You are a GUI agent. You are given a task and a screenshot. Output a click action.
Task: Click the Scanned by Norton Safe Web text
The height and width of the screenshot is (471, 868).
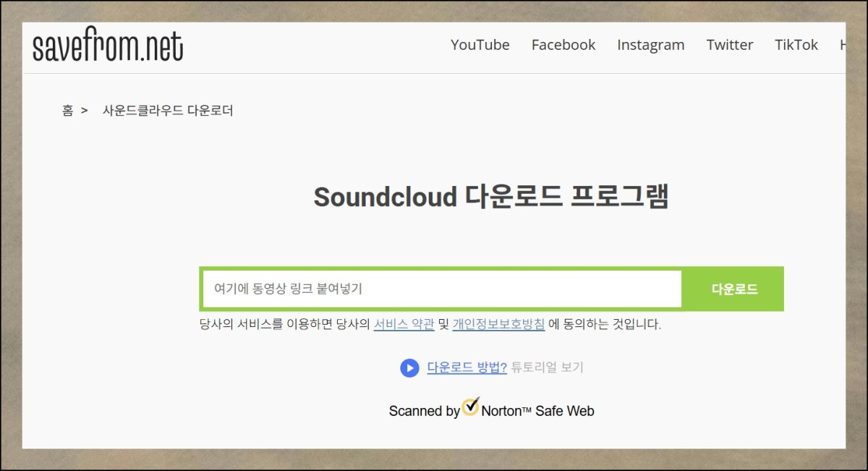click(492, 410)
